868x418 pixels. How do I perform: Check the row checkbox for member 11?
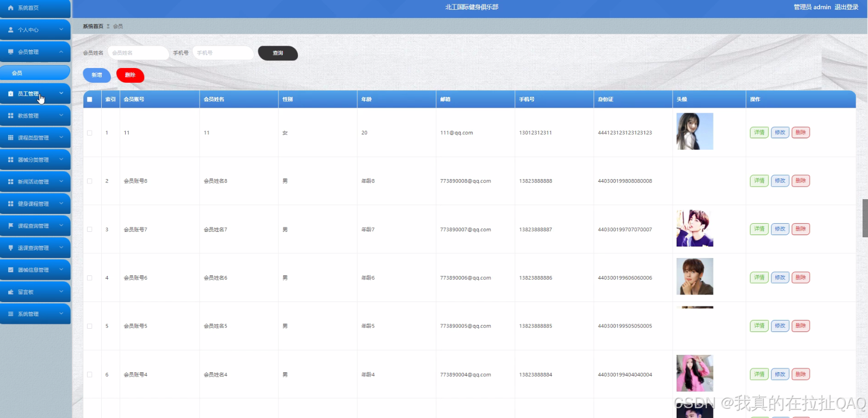(90, 133)
